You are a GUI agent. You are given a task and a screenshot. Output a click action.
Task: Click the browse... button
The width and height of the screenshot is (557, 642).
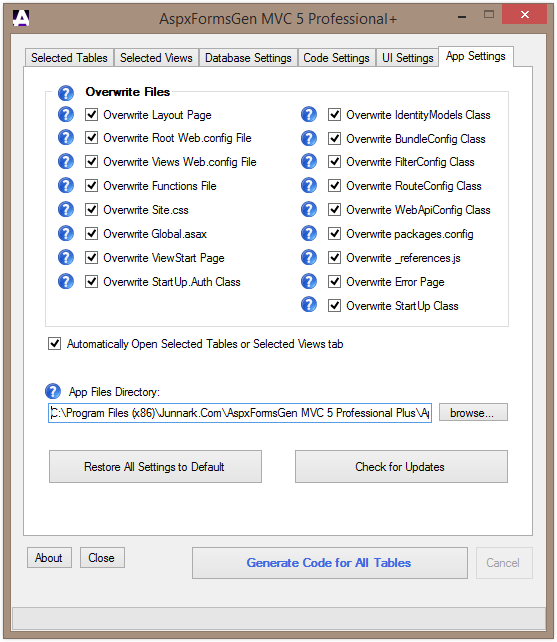click(x=473, y=412)
